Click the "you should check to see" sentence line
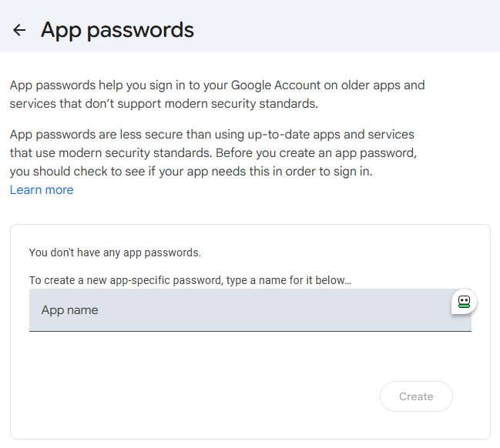The width and height of the screenshot is (500, 448). [191, 172]
